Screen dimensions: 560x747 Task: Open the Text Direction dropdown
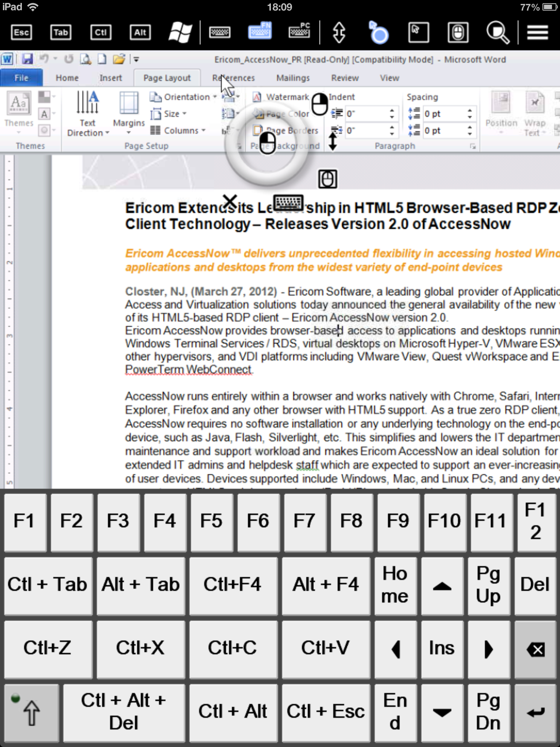click(87, 114)
